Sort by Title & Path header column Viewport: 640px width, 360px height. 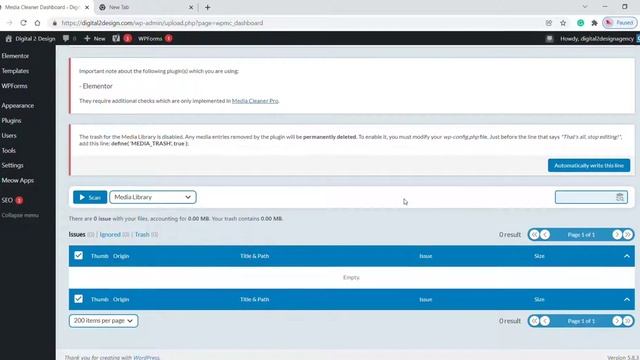(x=254, y=256)
